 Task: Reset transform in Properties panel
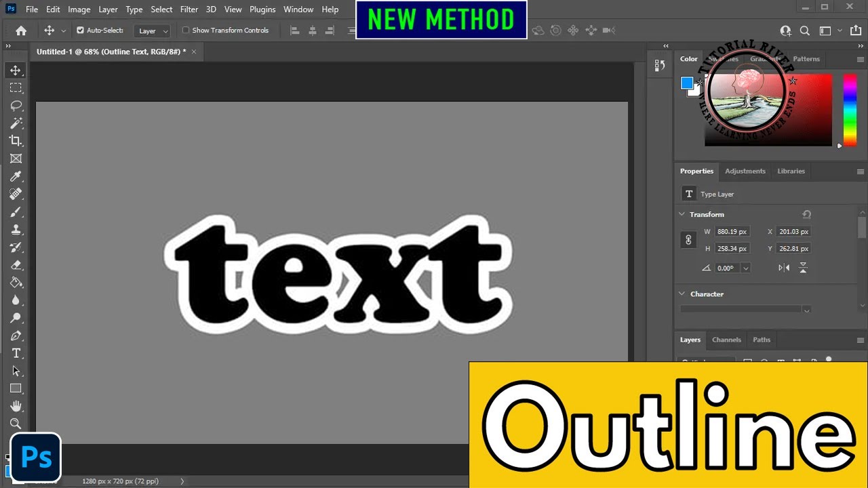coord(806,214)
